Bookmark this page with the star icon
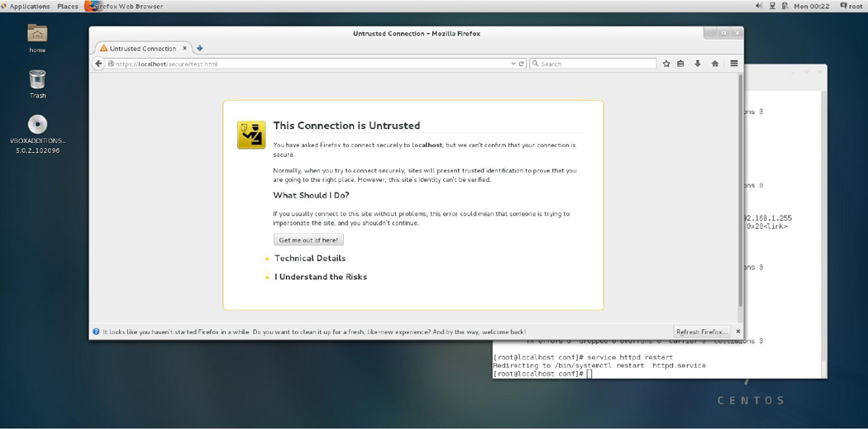 pos(666,64)
